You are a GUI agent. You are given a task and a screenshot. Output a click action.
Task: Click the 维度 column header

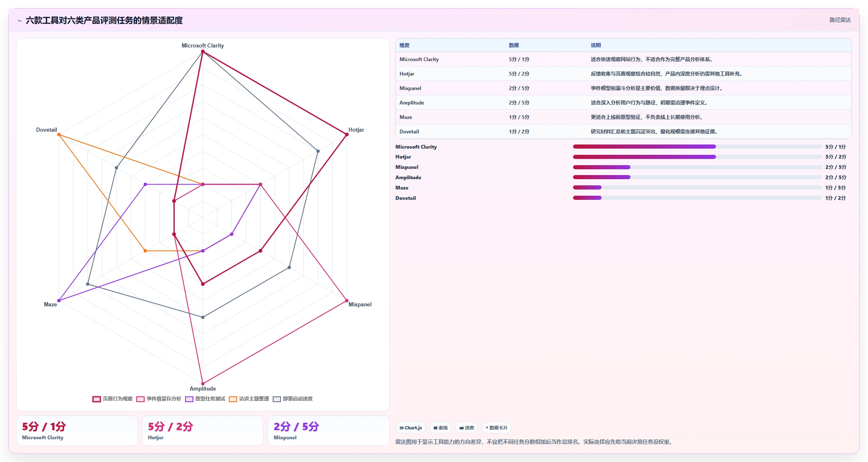404,45
